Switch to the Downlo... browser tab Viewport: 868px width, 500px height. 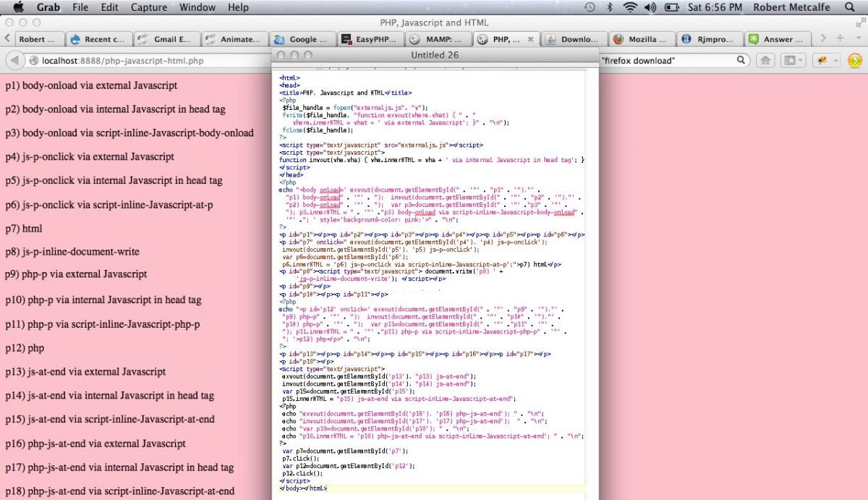coord(574,39)
